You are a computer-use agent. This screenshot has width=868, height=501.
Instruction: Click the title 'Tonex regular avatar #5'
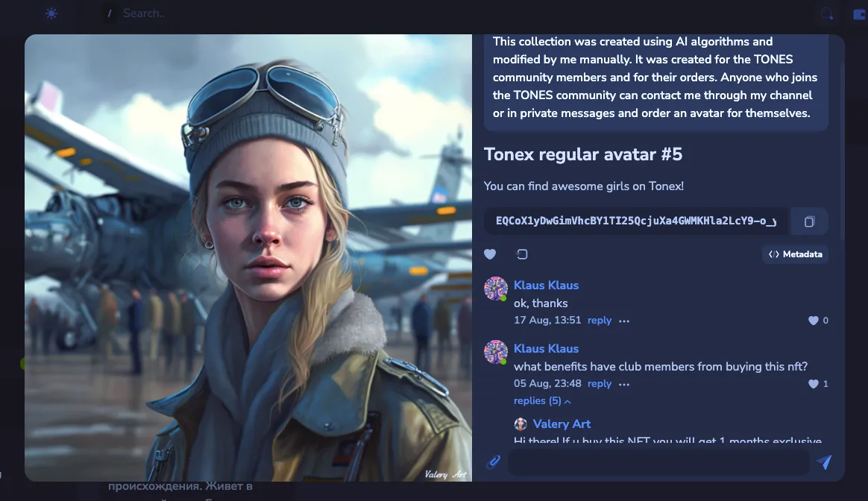pyautogui.click(x=583, y=154)
